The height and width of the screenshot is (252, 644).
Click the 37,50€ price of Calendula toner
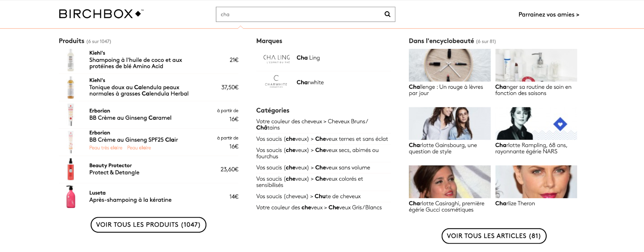[x=230, y=87]
